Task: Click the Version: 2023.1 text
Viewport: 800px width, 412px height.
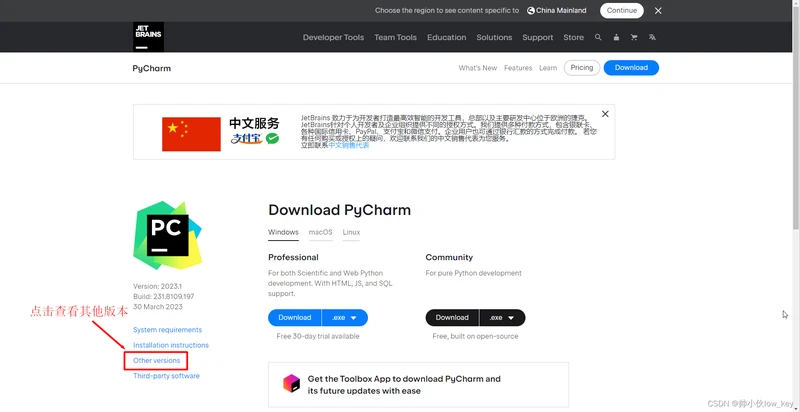Action: click(158, 286)
